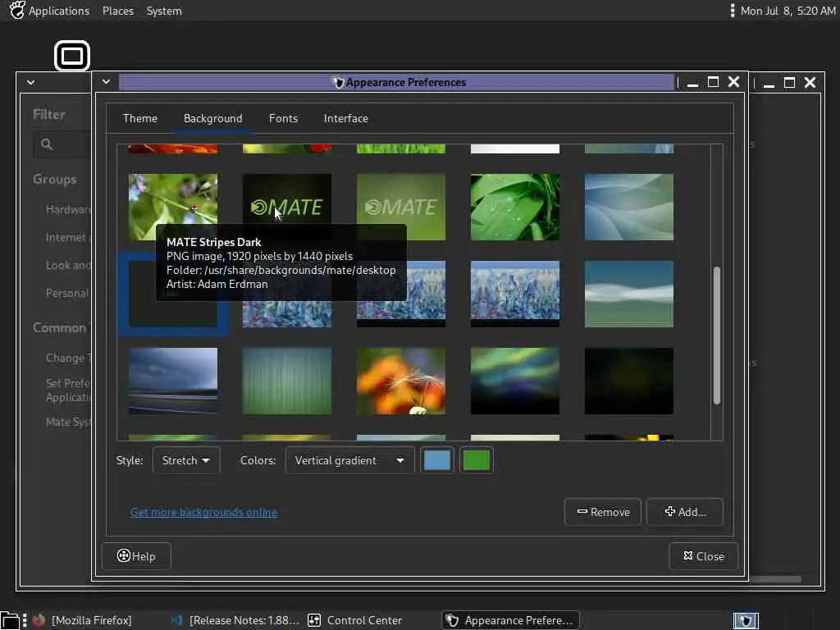
Task: Open the System menu
Action: coord(164,11)
